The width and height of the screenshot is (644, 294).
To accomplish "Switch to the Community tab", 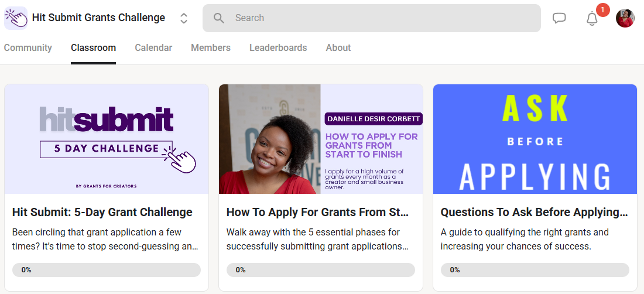I will pos(28,47).
